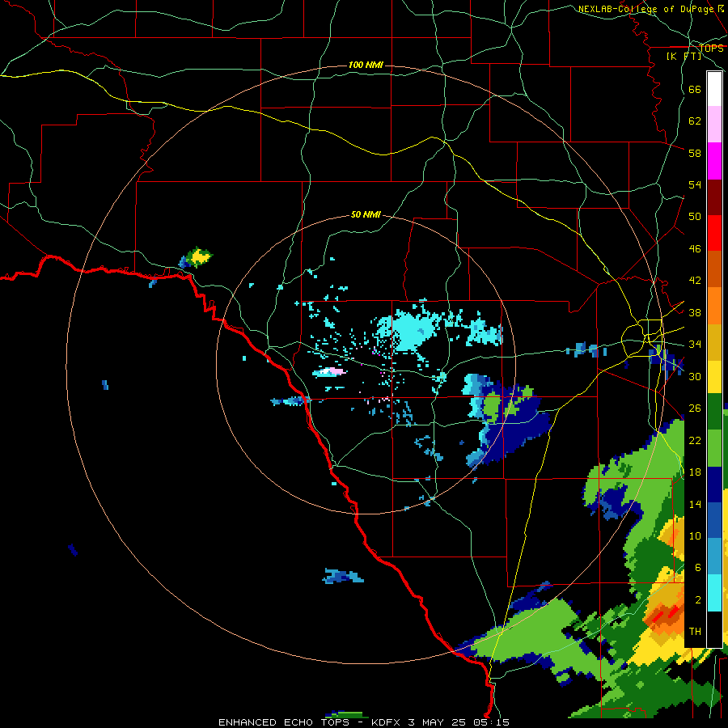Image resolution: width=728 pixels, height=728 pixels.
Task: Choose the navy legend band near 18
Action: [x=714, y=485]
